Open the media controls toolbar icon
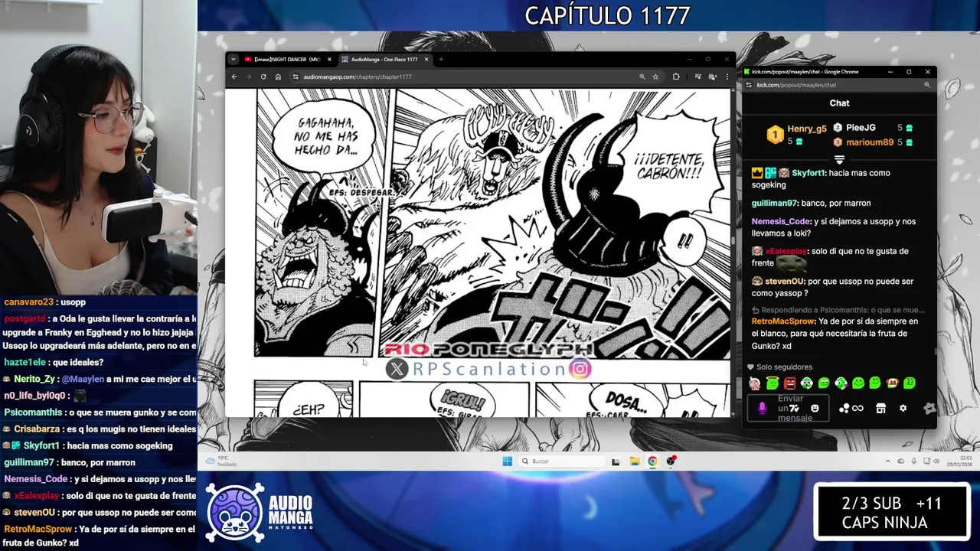 click(697, 77)
